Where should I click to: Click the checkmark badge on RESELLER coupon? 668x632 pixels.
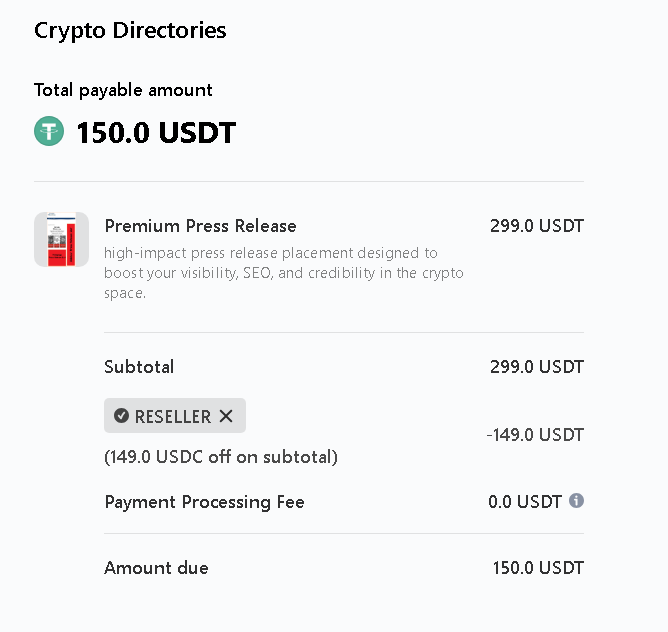121,416
